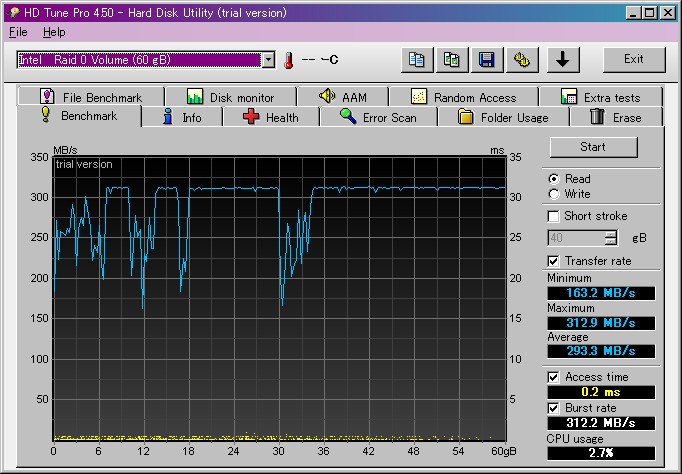Screen dimensions: 682x474
Task: Open the Help menu
Action: pyautogui.click(x=54, y=32)
